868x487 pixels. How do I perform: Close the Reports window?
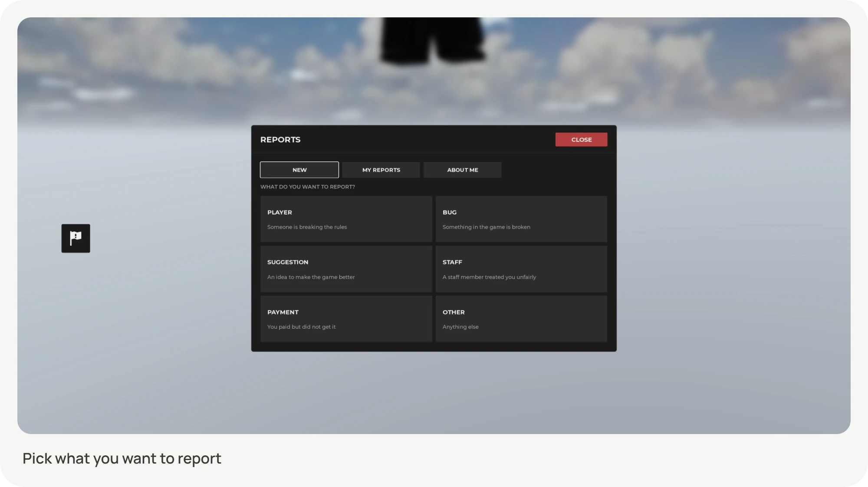(x=581, y=139)
